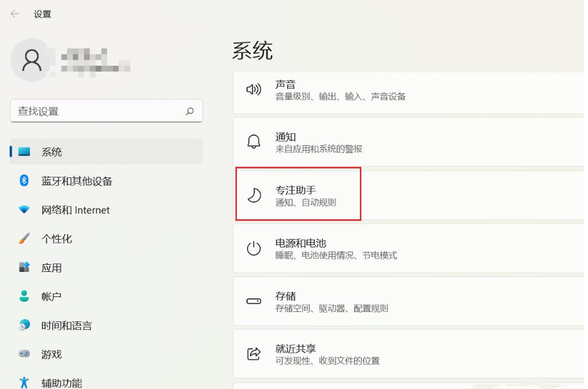Open 蓝牙和其他设备 settings
The image size is (588, 389).
pyautogui.click(x=77, y=181)
